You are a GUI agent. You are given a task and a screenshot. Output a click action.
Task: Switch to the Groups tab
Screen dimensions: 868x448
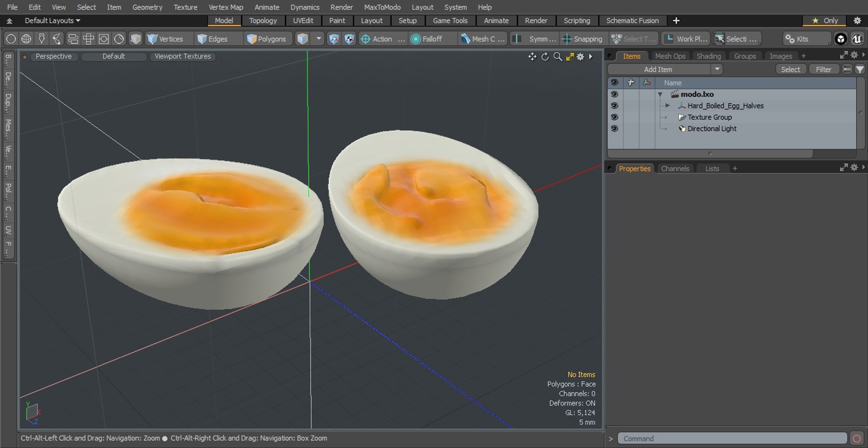(x=745, y=56)
